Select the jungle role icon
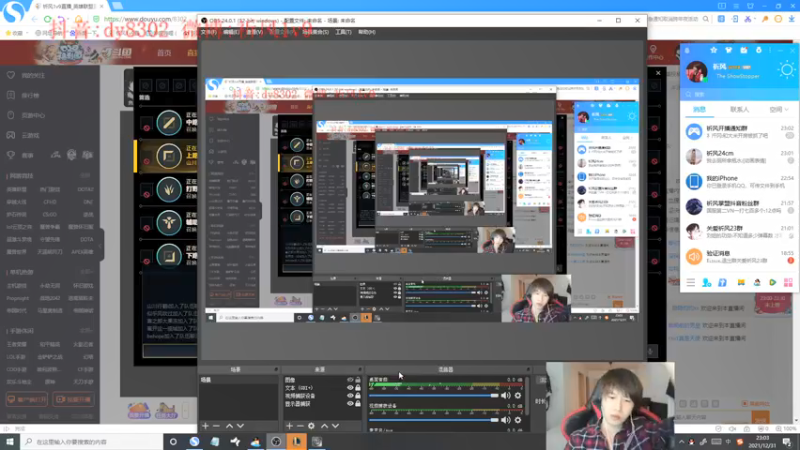The width and height of the screenshot is (800, 450). point(169,189)
